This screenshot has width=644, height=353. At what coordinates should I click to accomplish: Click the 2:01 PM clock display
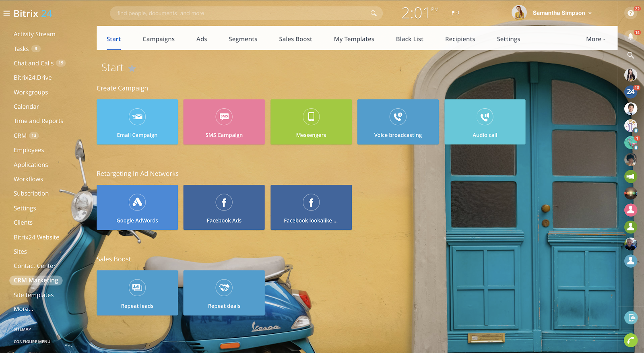pos(420,13)
